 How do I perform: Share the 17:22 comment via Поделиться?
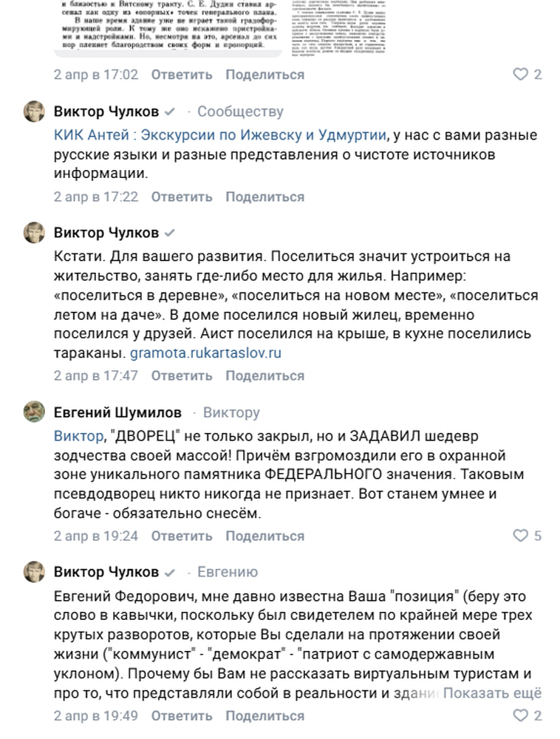coord(267,197)
